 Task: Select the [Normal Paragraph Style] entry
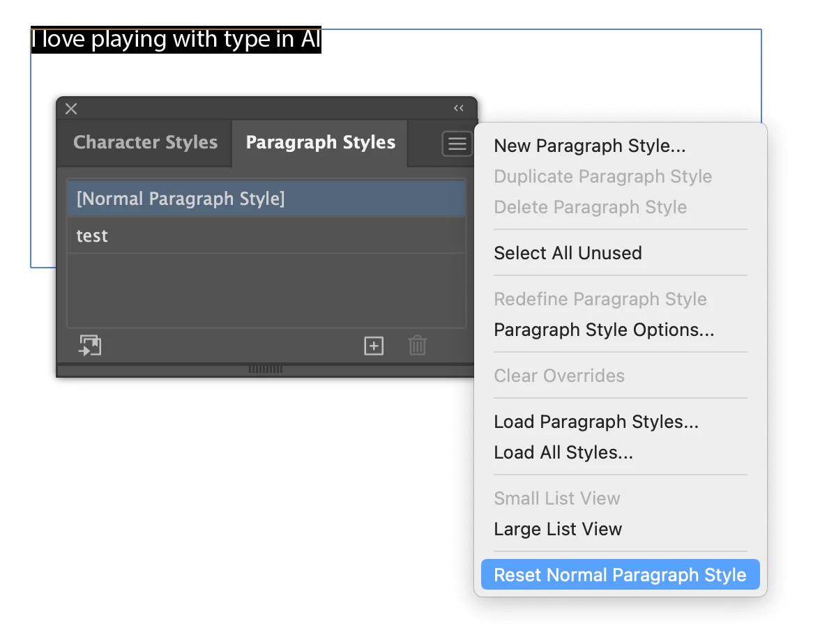click(266, 199)
